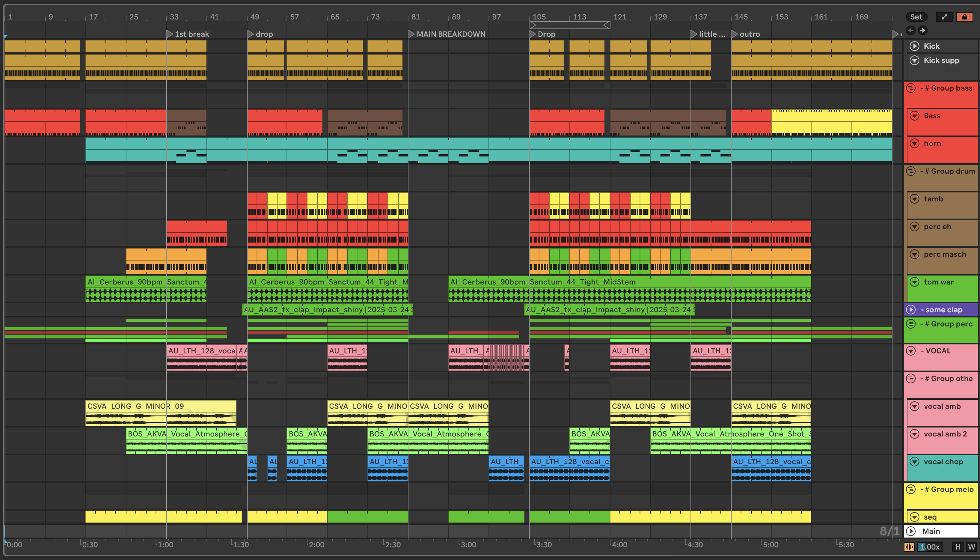Image resolution: width=980 pixels, height=560 pixels.
Task: Select the yellow Bass clip in outro
Action: pos(832,122)
